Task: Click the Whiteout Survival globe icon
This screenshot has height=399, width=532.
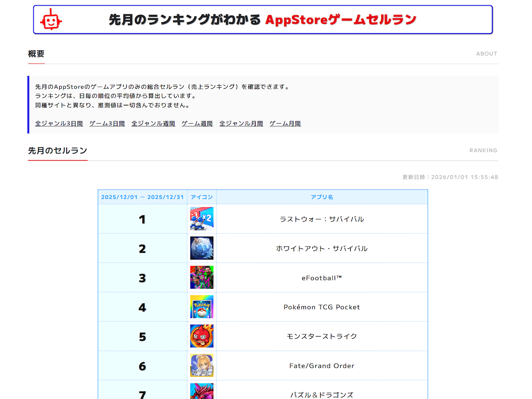Action: 202,248
